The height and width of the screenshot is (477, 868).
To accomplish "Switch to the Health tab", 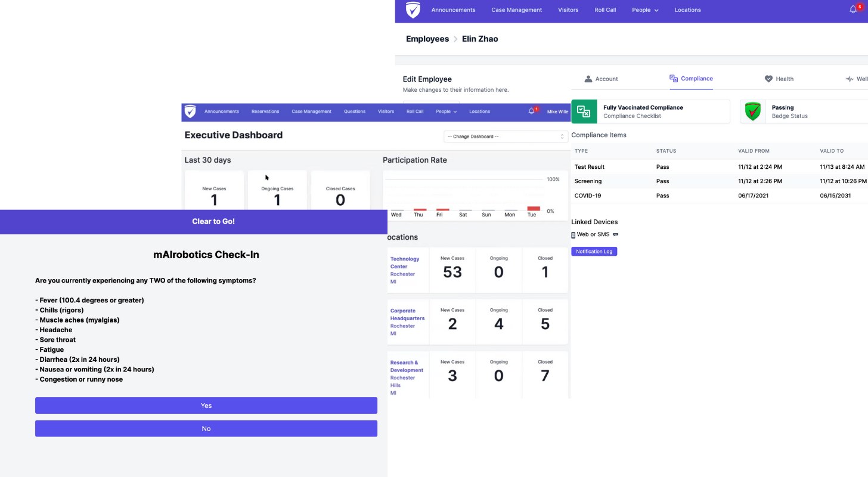I will coord(779,79).
